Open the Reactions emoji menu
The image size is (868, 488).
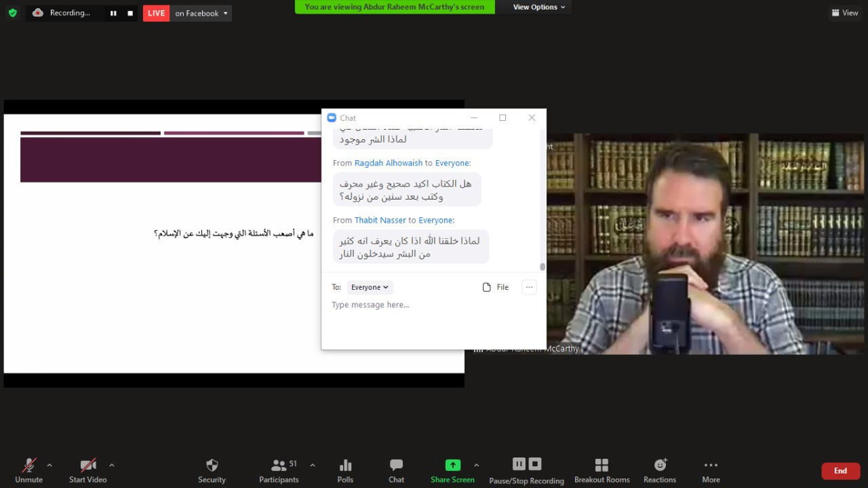point(660,470)
